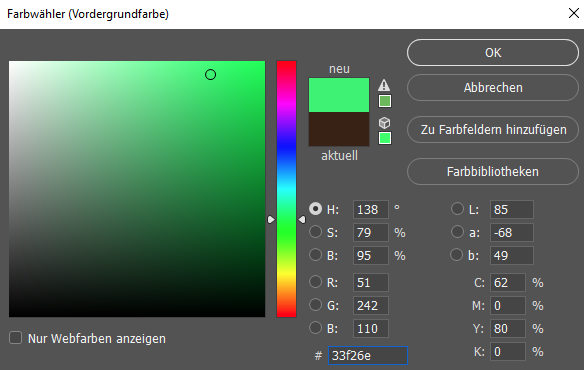The image size is (584, 370).
Task: Enable Nur Webfarben anzeigen checkbox
Action: click(15, 338)
